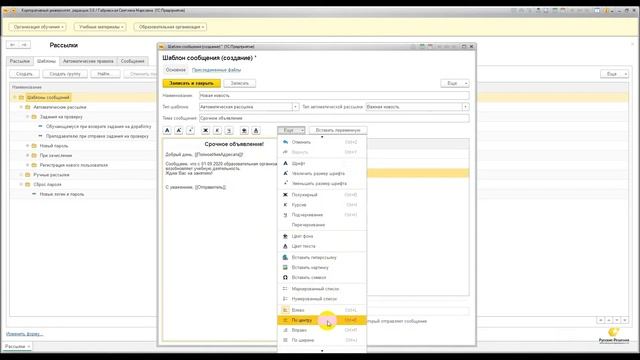Select Перечеркивание in the menu
The height and width of the screenshot is (360, 640).
tap(322, 225)
